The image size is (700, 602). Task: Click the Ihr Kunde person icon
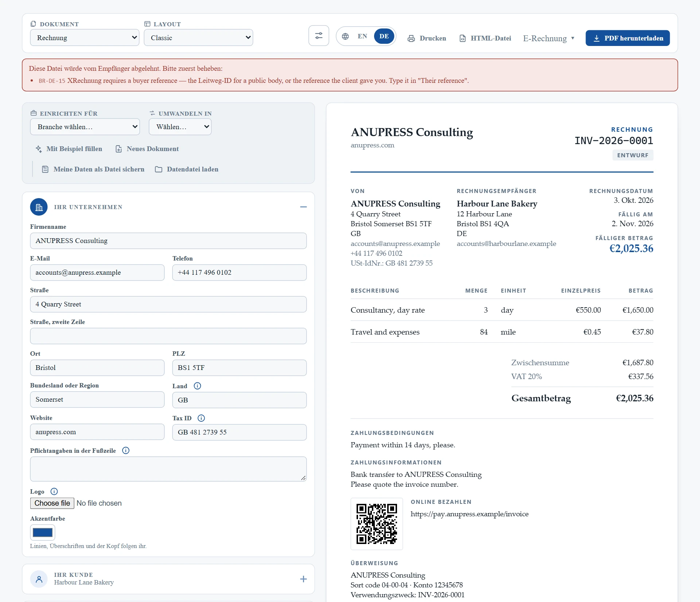coord(39,579)
